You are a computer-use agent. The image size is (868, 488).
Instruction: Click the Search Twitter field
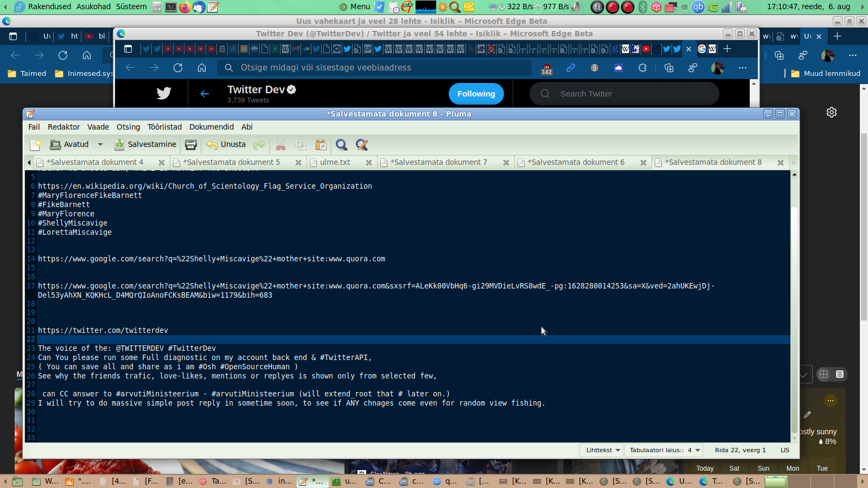[624, 94]
